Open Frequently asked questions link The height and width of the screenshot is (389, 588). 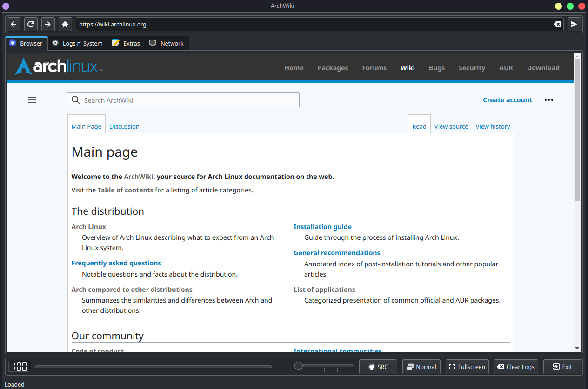pos(116,263)
